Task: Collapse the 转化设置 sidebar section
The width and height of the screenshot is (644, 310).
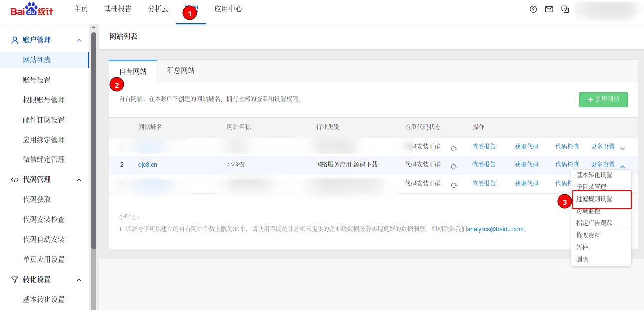Action: [x=79, y=280]
